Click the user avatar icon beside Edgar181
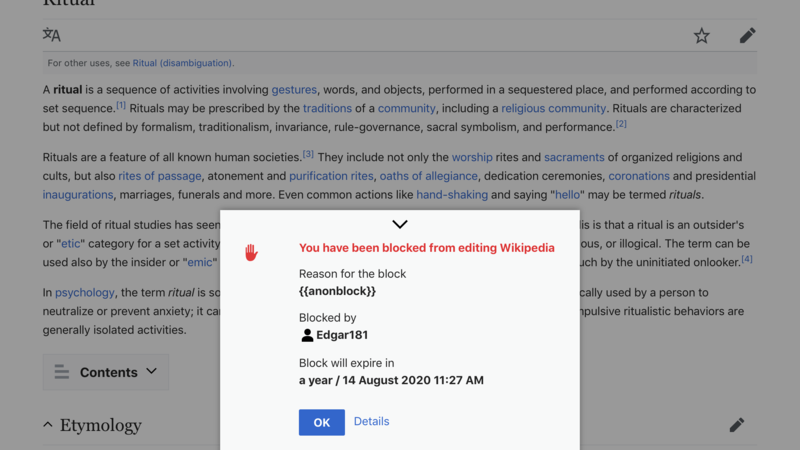Image resolution: width=800 pixels, height=450 pixels. (x=307, y=336)
